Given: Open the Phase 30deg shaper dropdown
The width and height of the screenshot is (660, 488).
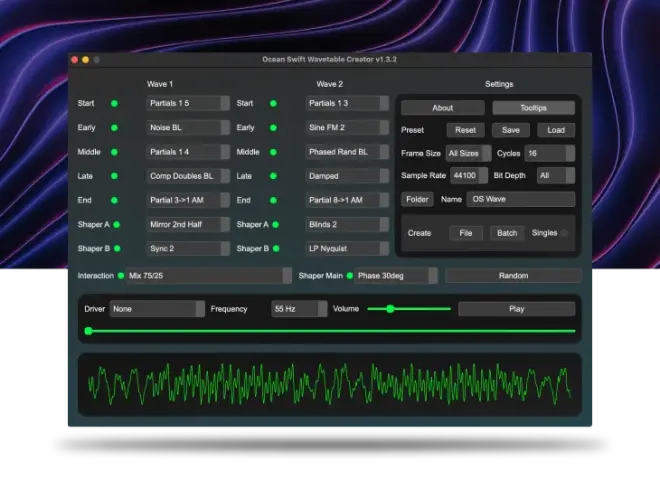Looking at the screenshot, I should 396,276.
